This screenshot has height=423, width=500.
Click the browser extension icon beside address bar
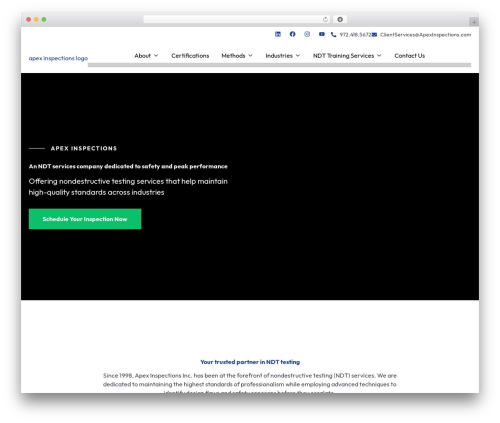340,19
